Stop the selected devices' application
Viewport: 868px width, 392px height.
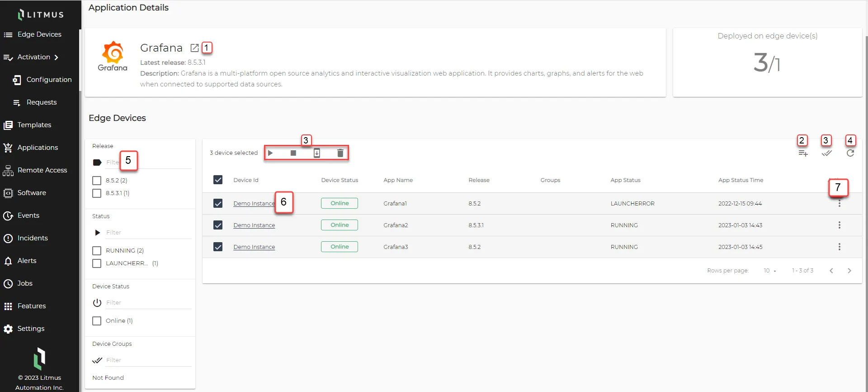(x=293, y=153)
